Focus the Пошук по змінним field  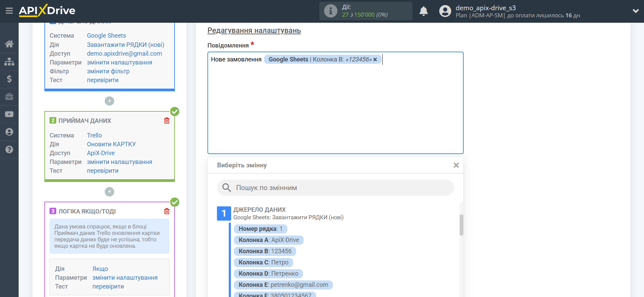click(x=335, y=188)
